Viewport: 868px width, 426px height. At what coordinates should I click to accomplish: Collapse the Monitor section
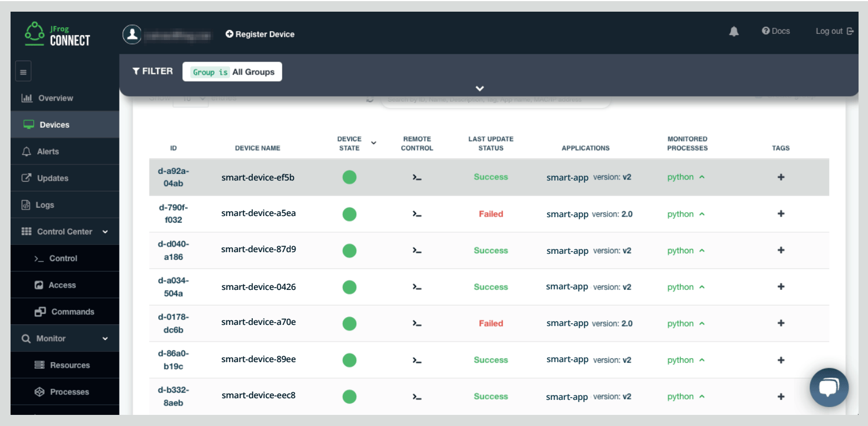(105, 338)
